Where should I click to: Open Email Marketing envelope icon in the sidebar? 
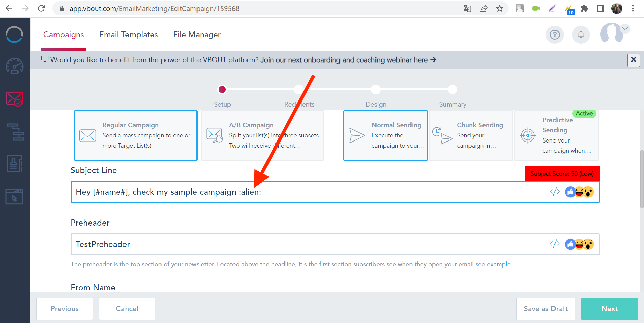point(14,99)
